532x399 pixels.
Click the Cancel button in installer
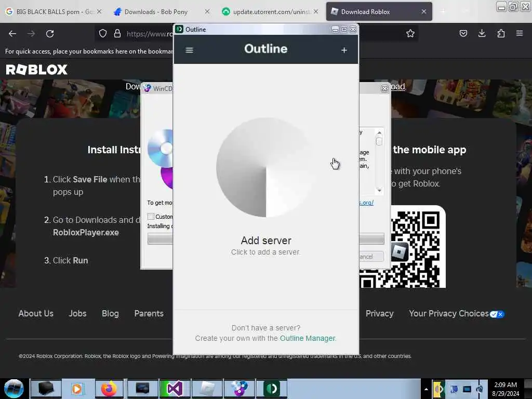point(371,257)
